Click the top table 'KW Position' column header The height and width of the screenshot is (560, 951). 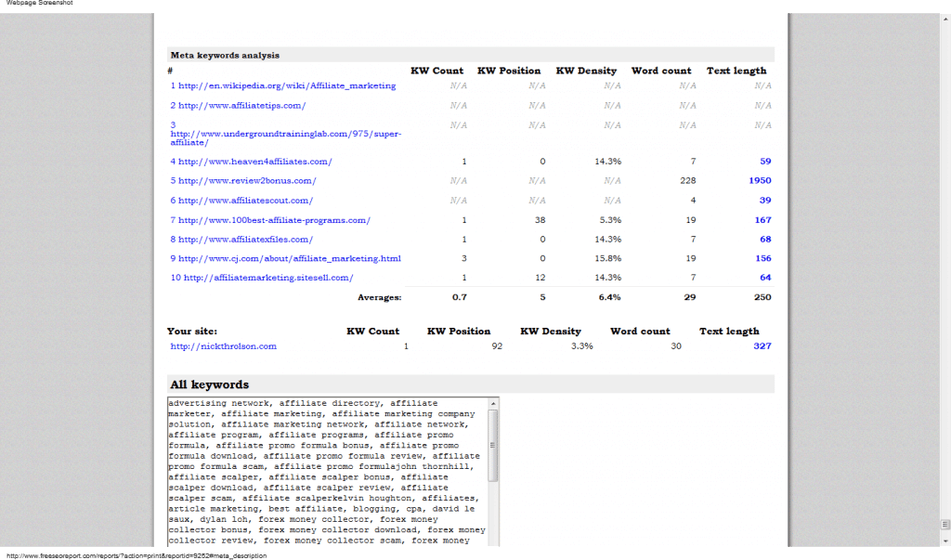(509, 71)
